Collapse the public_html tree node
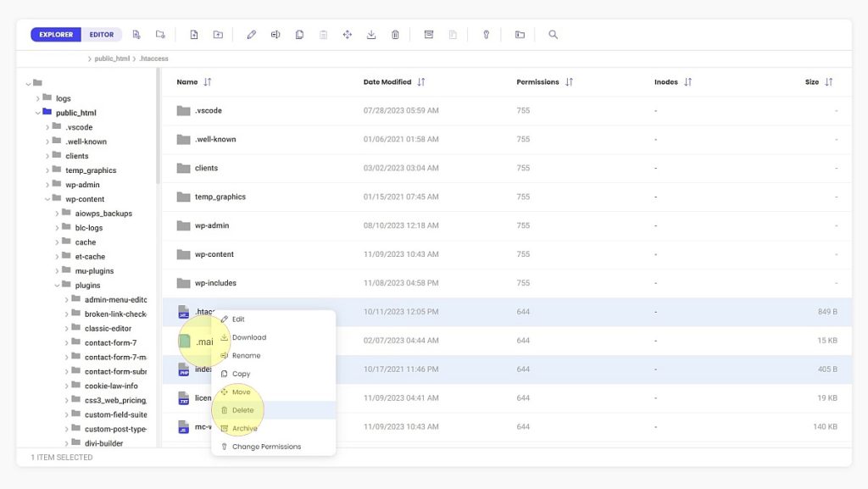Screen dimensions: 868x489 [37, 113]
